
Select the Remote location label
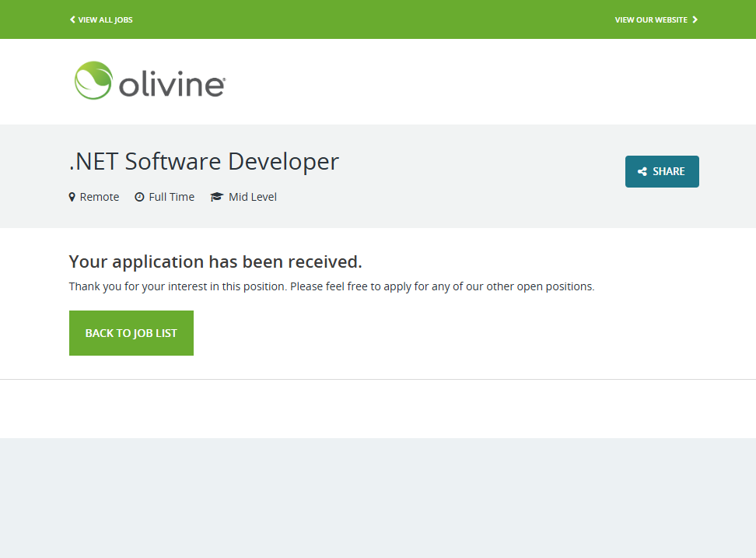100,197
